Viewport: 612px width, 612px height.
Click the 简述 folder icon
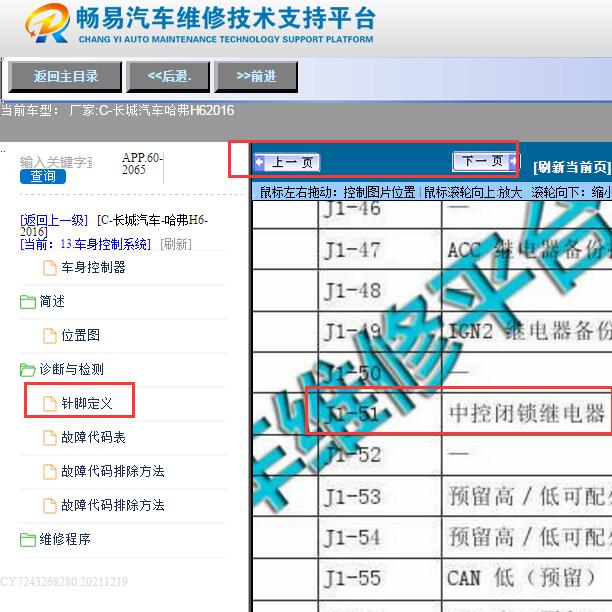pyautogui.click(x=28, y=302)
